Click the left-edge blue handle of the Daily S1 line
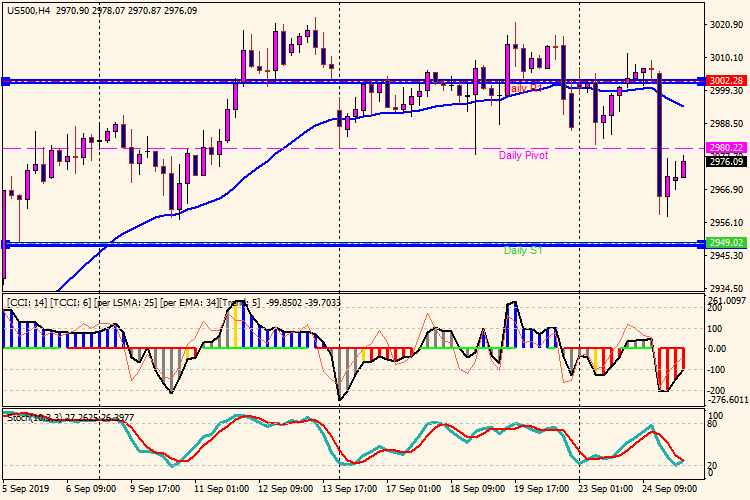Image resolution: width=750 pixels, height=500 pixels. (6, 244)
